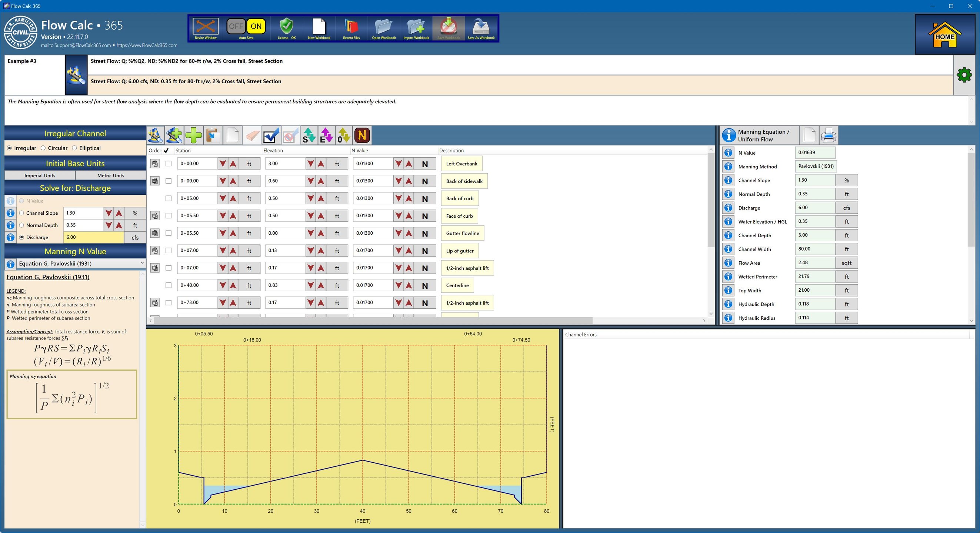Click the S station sort arrows icon

309,135
